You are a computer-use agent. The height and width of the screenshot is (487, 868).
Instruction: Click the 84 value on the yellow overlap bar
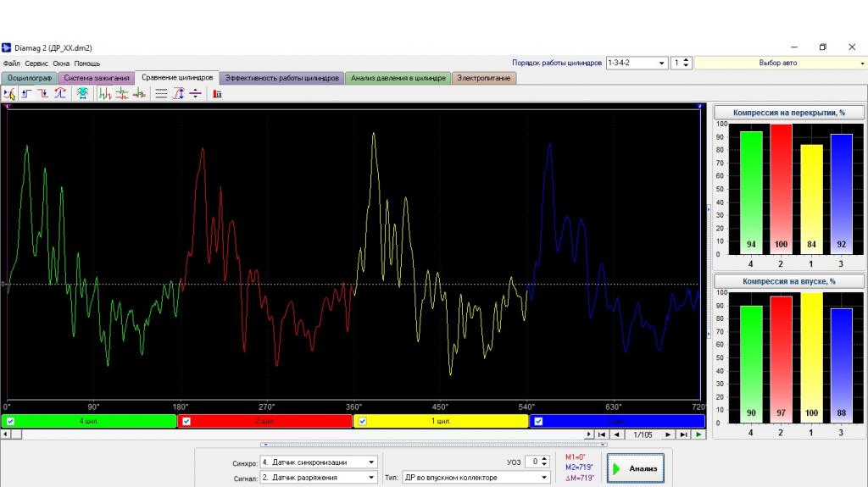click(x=811, y=244)
